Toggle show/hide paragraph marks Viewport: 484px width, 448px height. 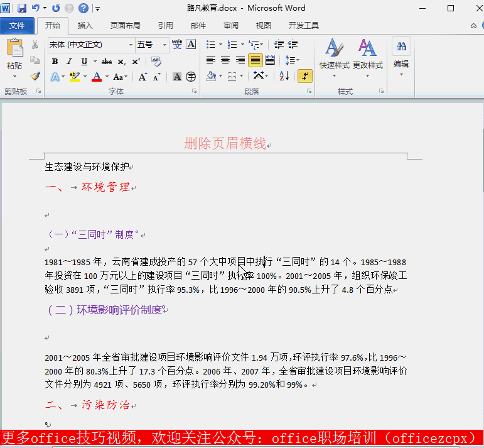(305, 76)
